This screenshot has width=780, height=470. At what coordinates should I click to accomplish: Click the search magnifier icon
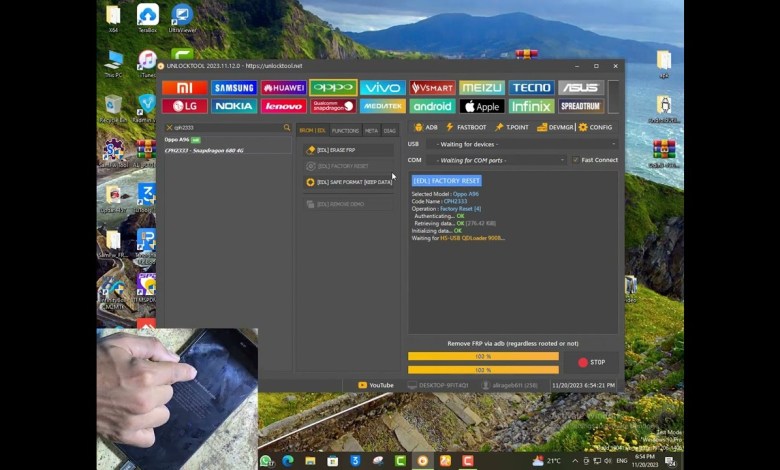tap(287, 128)
